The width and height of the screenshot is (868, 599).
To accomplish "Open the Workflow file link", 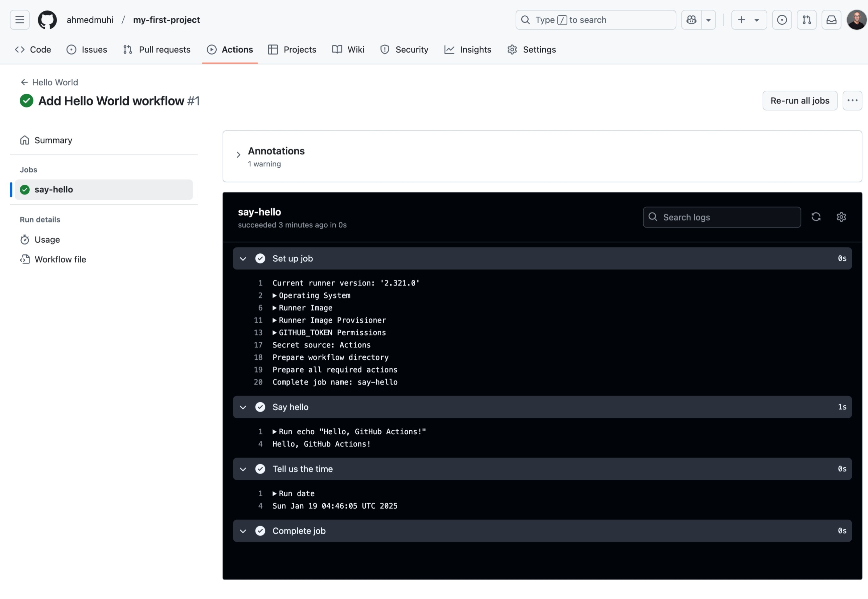I will (x=104, y=259).
